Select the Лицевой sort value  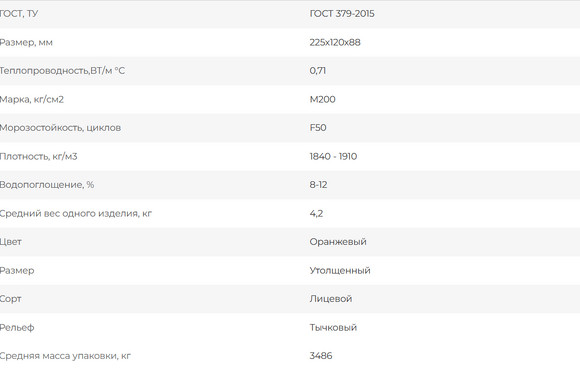tap(331, 299)
